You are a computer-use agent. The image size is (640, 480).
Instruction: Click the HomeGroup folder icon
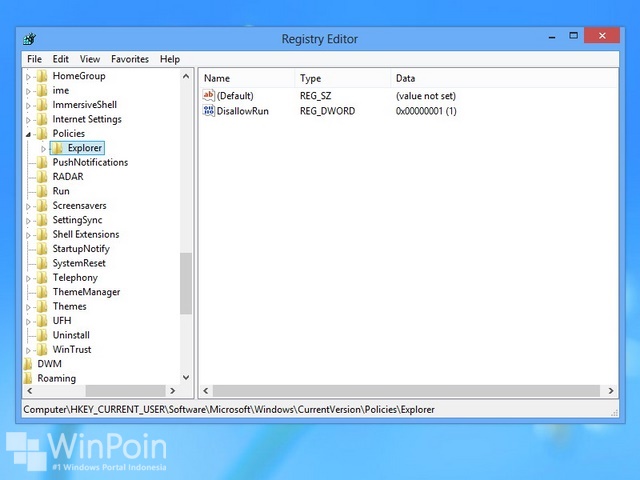(42, 76)
